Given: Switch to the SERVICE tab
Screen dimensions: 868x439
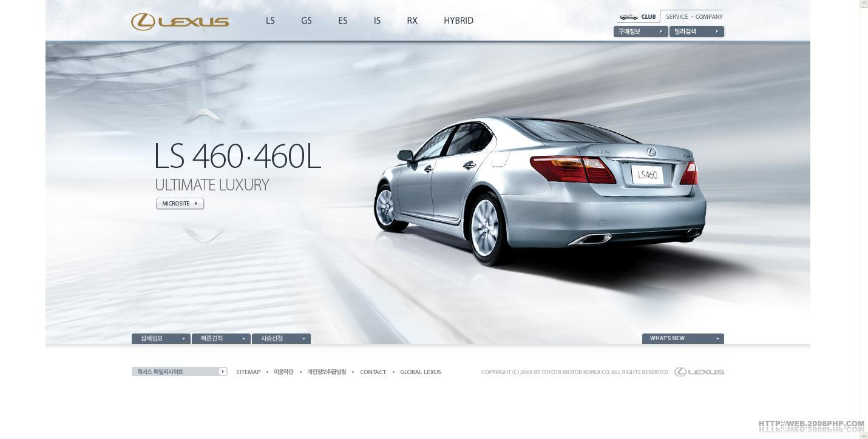Looking at the screenshot, I should coord(677,17).
